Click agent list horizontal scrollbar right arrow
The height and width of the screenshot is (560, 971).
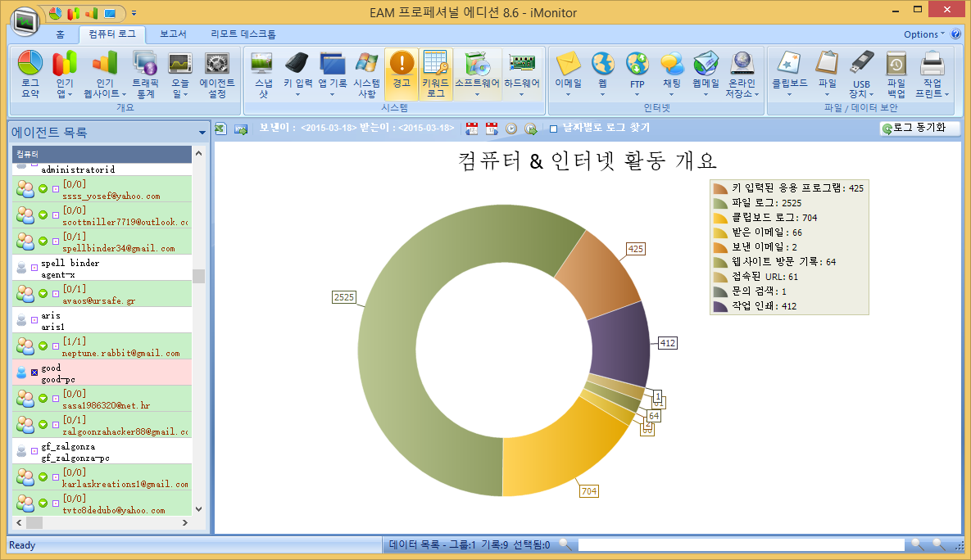click(x=184, y=523)
